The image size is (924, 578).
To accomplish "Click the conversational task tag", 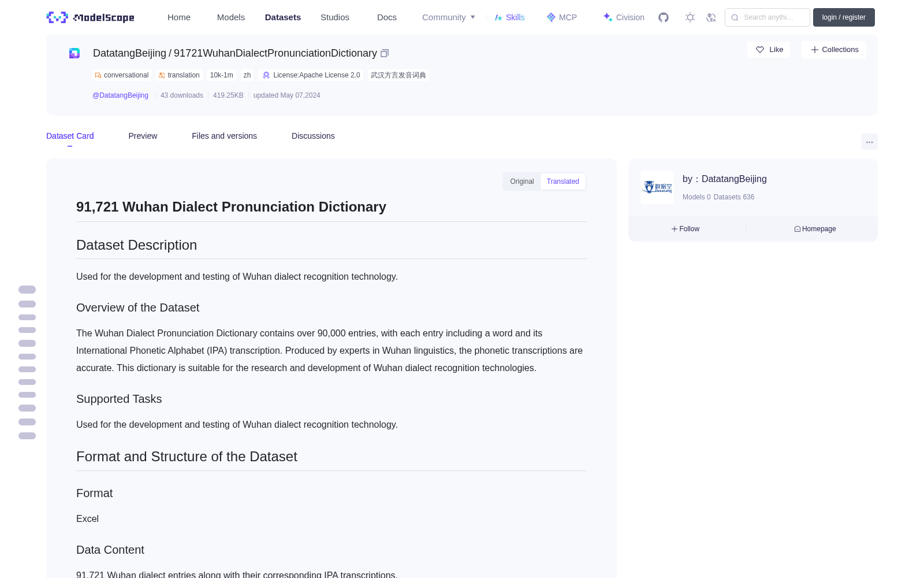I will (x=122, y=75).
